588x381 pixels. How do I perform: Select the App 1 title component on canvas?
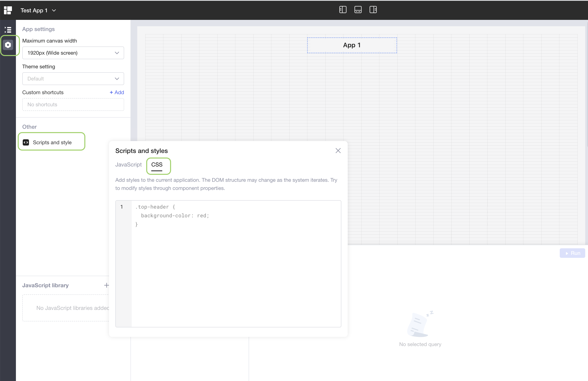coord(351,45)
